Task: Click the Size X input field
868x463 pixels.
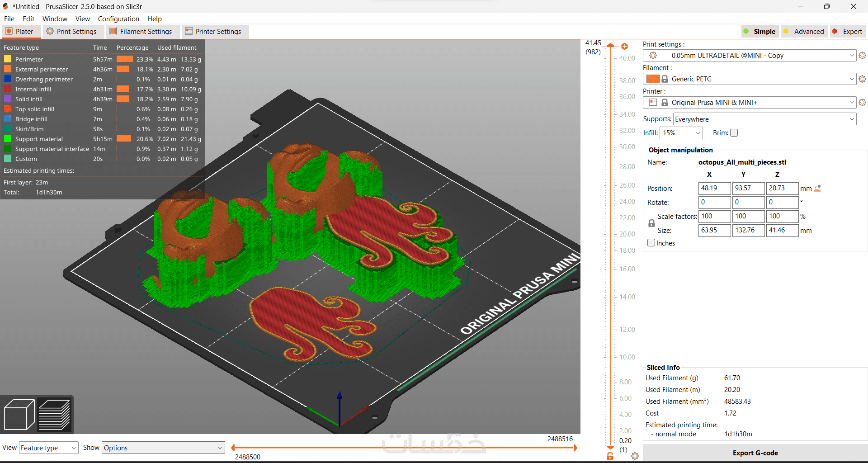Action: (714, 230)
